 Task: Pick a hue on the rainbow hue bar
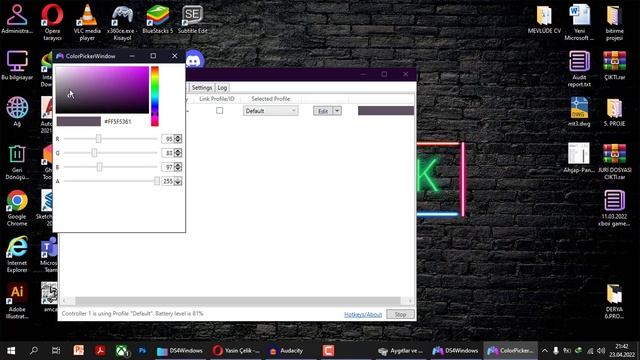click(x=155, y=96)
